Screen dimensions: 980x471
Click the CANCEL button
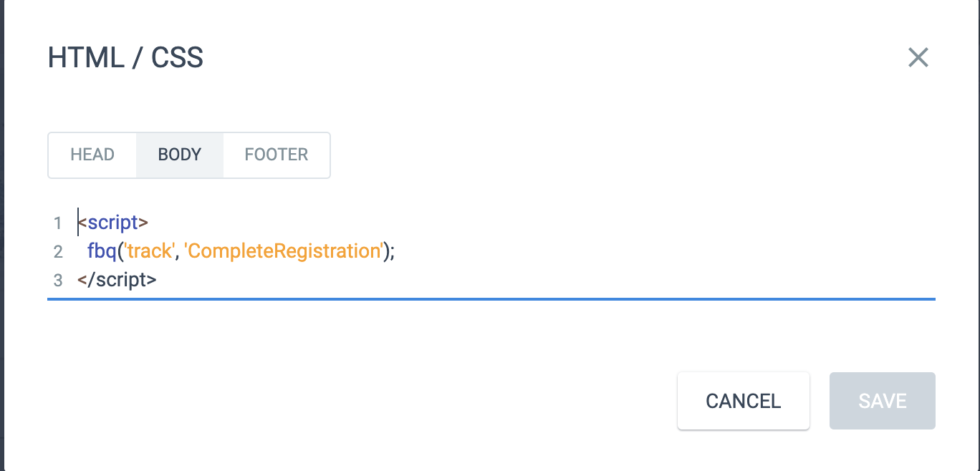coord(743,401)
